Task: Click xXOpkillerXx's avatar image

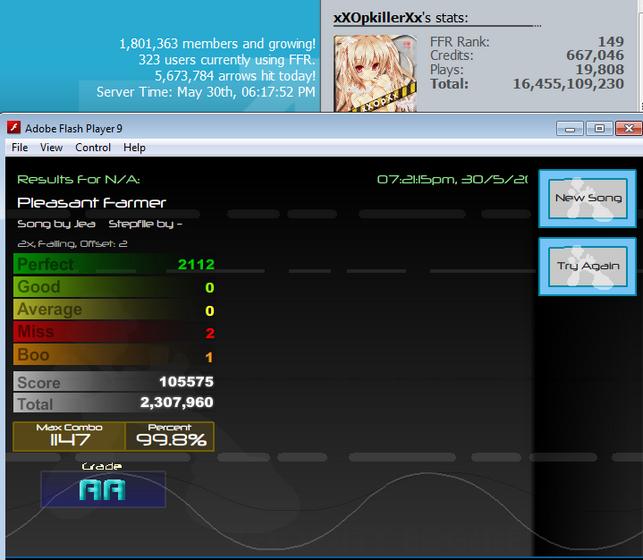Action: (375, 73)
